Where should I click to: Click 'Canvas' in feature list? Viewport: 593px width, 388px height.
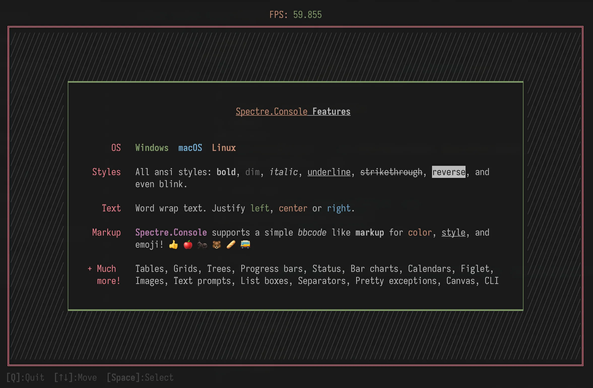coord(460,281)
